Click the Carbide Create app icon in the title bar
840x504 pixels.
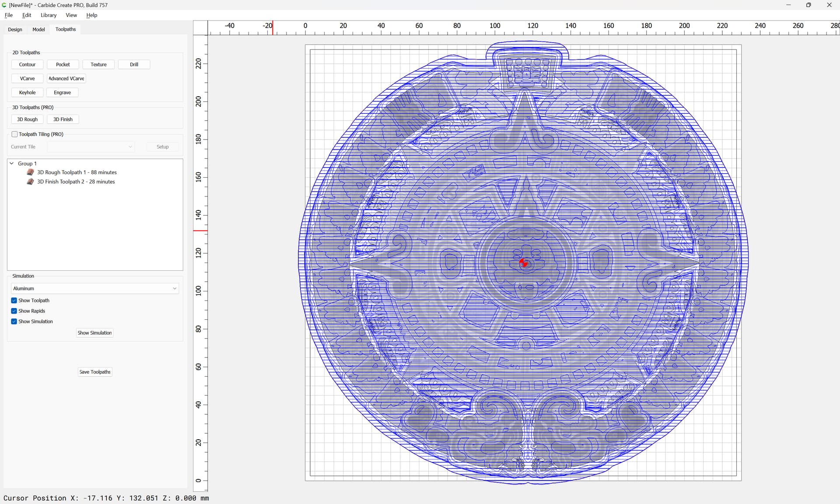click(4, 5)
